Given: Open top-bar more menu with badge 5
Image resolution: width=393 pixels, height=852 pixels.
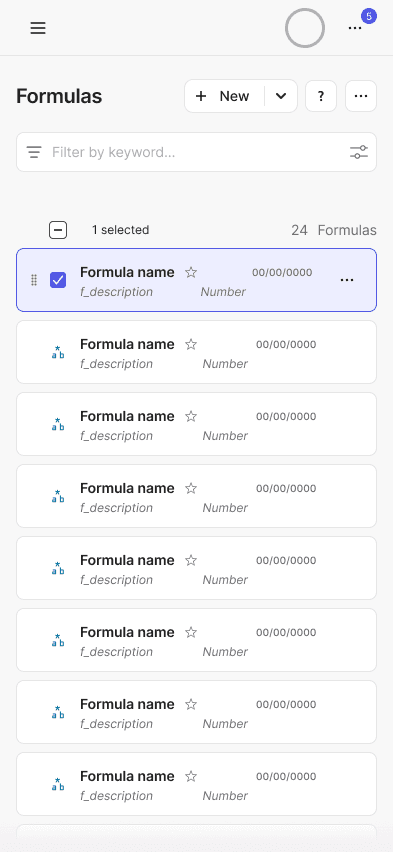Looking at the screenshot, I should click(355, 28).
